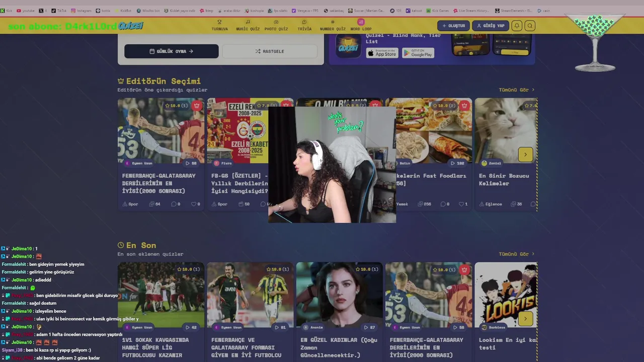Click play count 61 on Forması card
This screenshot has width=644, height=362.
click(280, 327)
